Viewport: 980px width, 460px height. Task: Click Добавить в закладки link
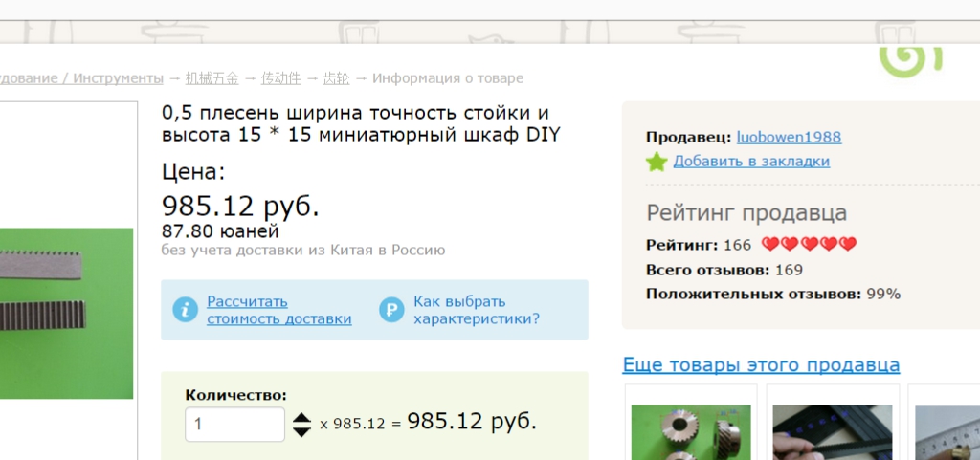coord(751,161)
